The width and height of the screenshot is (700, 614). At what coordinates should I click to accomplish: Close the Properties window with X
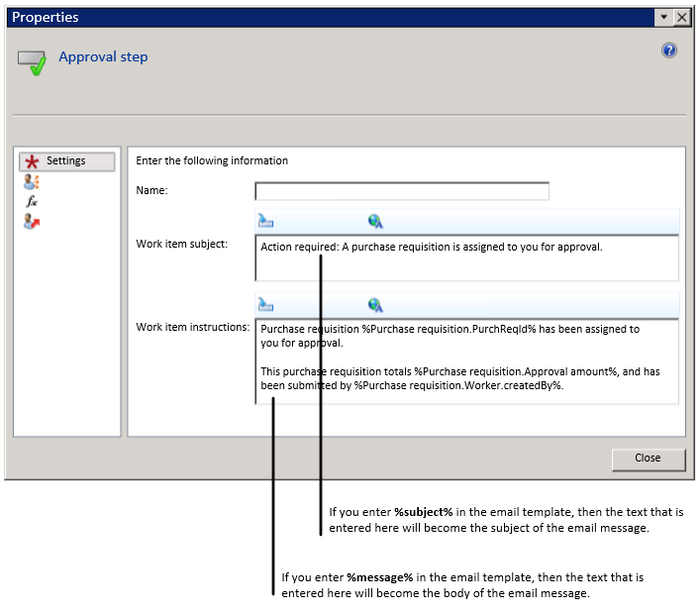(681, 18)
